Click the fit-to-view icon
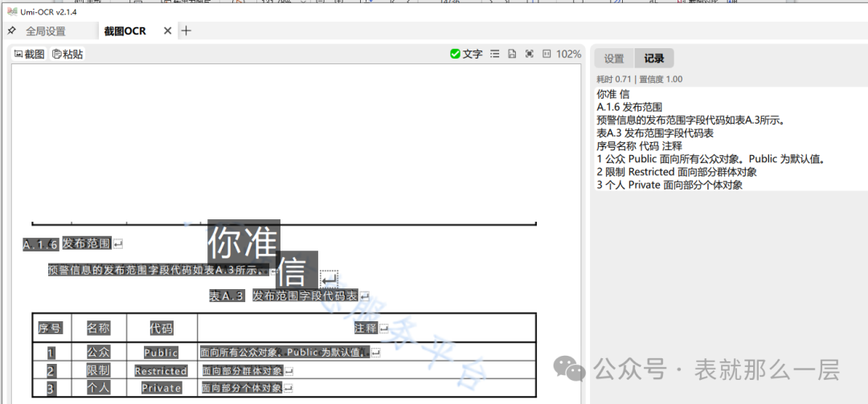 pyautogui.click(x=529, y=54)
